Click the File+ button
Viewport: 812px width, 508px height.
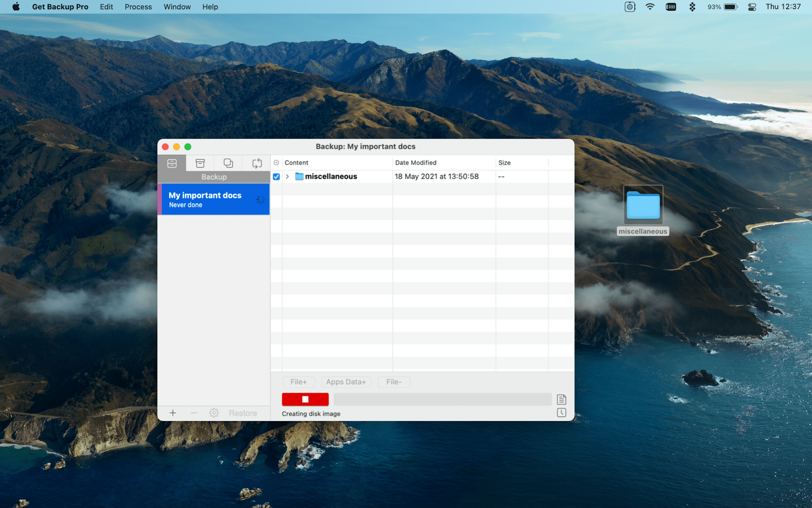click(x=298, y=382)
